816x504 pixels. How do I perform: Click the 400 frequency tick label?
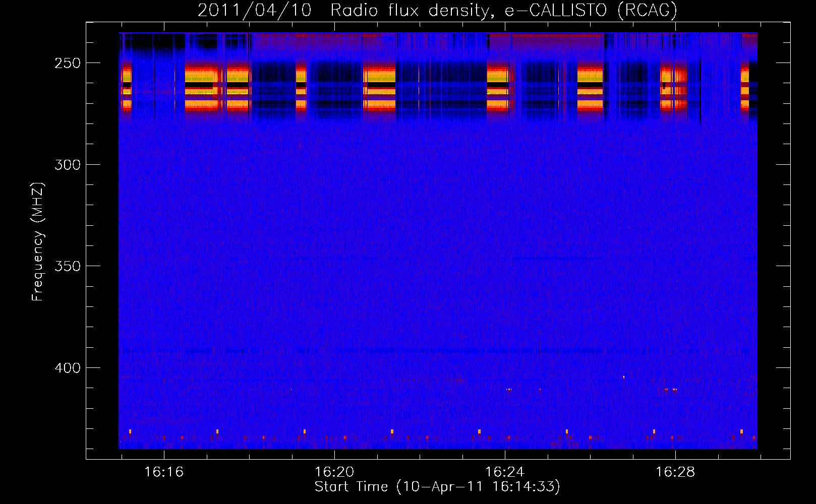click(68, 368)
